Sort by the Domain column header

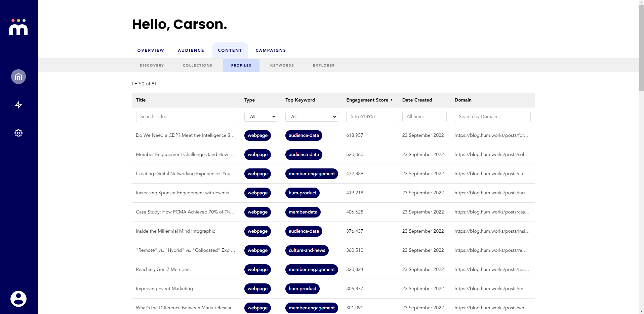463,100
